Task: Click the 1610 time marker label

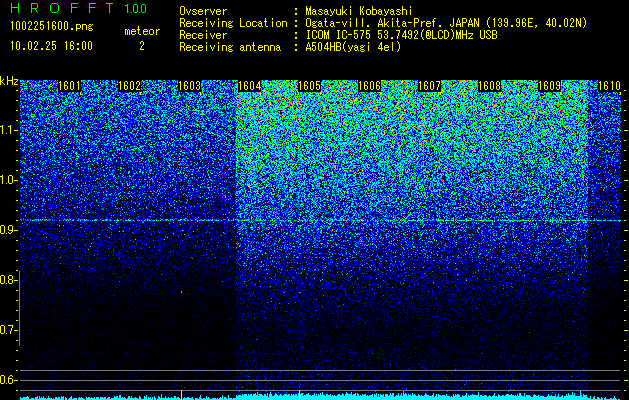Action: (x=609, y=86)
